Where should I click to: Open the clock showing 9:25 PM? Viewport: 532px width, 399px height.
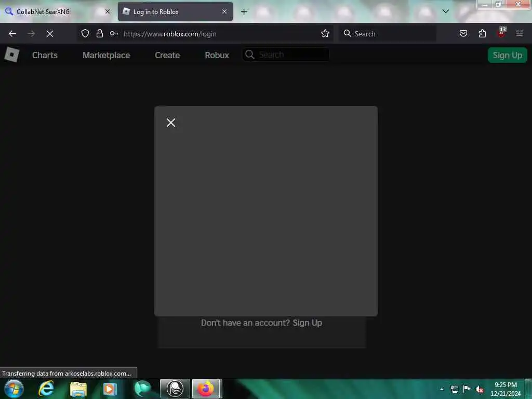click(505, 389)
